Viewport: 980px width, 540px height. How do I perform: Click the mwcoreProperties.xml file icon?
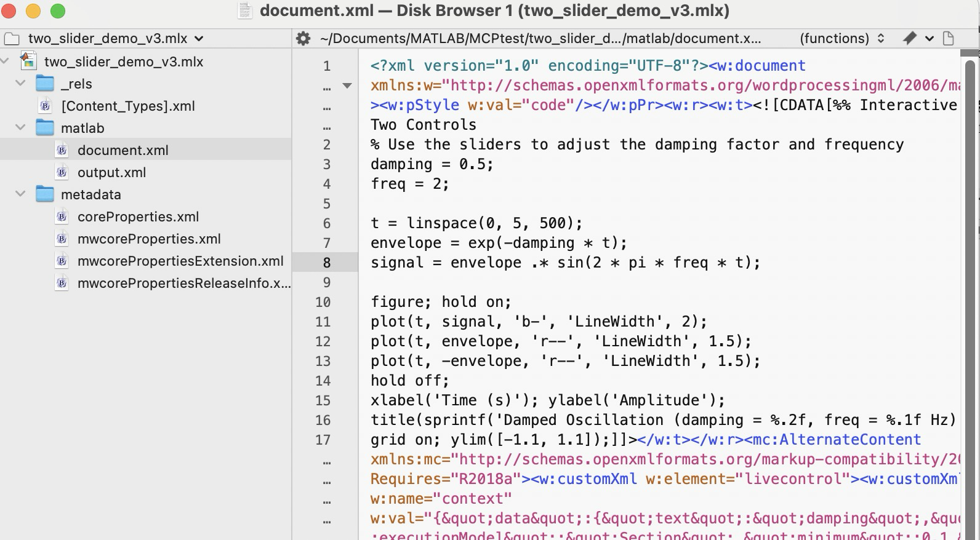tap(62, 239)
